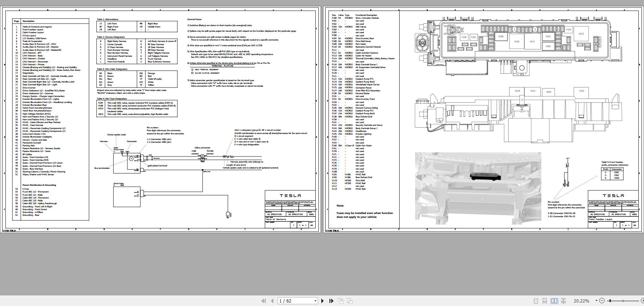Click the 20.22% zoom percentage field
Viewport: 644px width, 306px height.
point(581,301)
